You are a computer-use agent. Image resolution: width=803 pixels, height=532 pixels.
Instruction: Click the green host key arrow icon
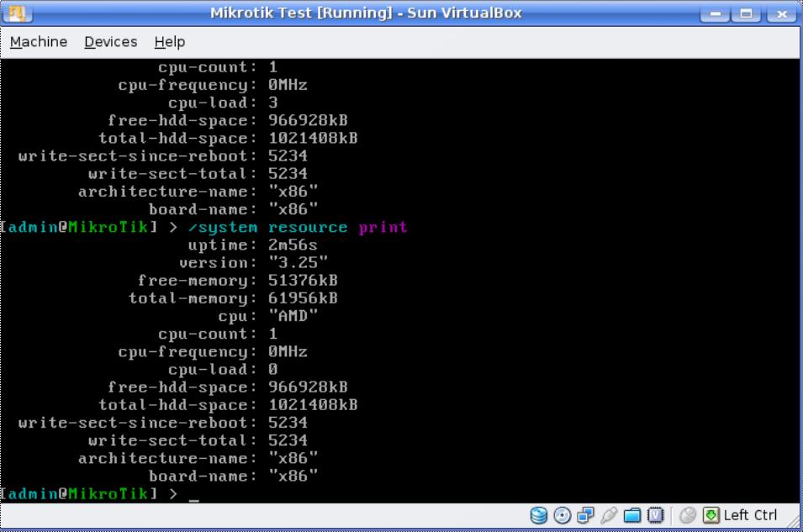[711, 515]
